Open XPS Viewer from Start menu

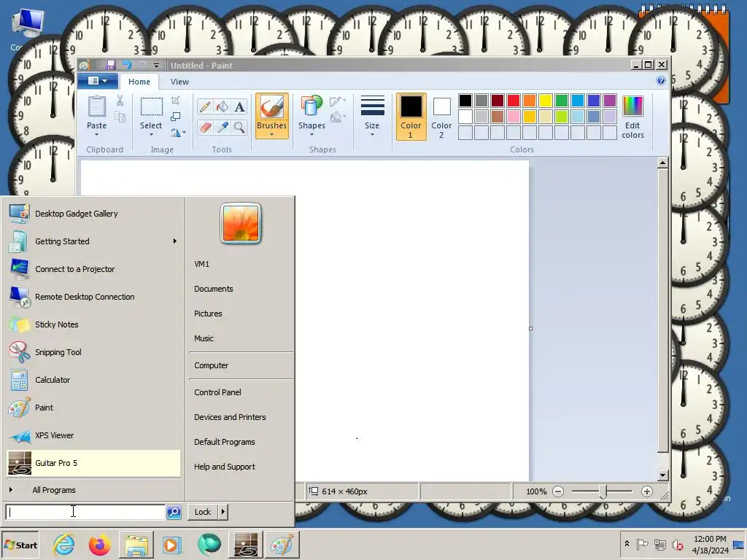(94, 435)
